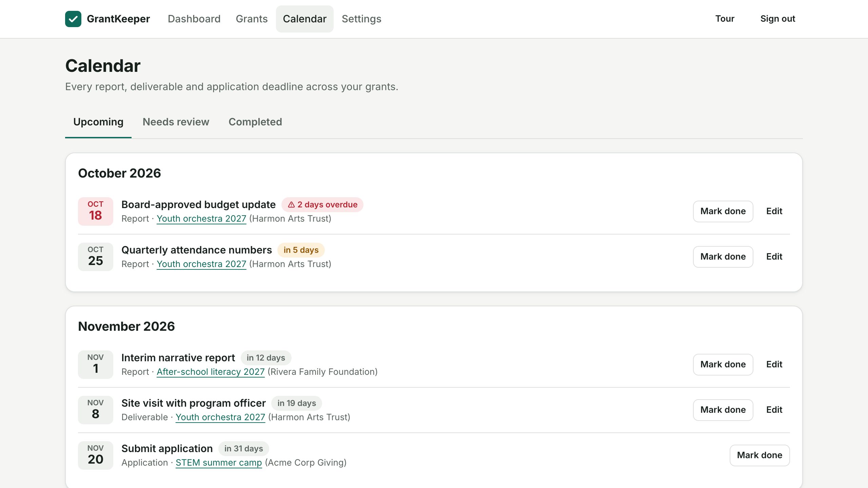The height and width of the screenshot is (488, 868).
Task: Edit the Quarterly attendance numbers entry
Action: [774, 257]
